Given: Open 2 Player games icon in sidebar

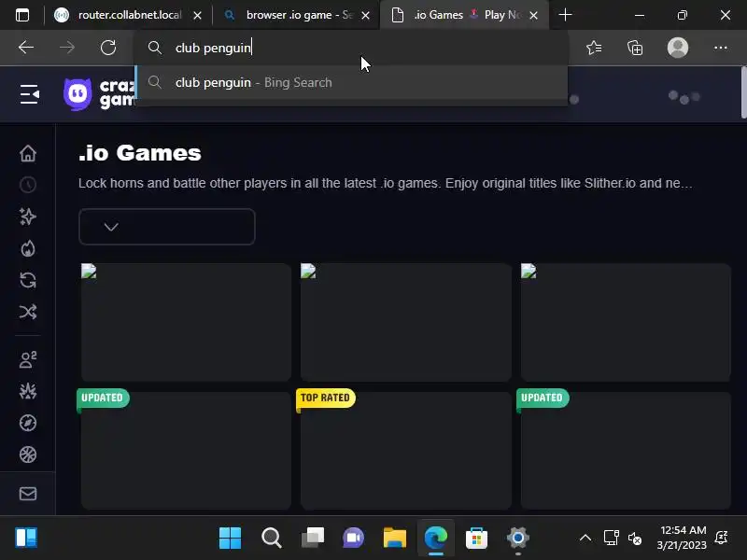Looking at the screenshot, I should [x=28, y=359].
